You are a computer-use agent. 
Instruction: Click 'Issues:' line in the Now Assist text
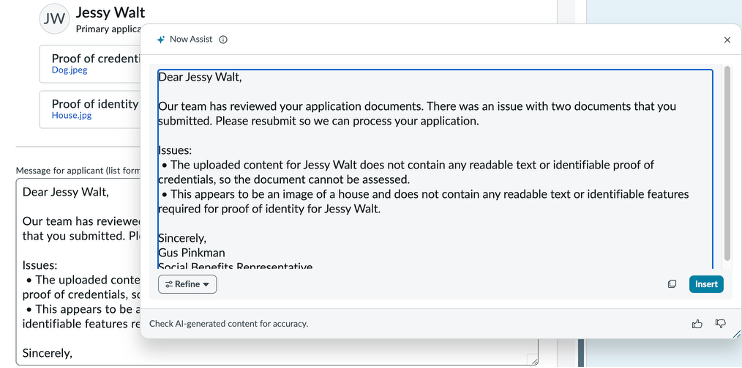(x=175, y=150)
